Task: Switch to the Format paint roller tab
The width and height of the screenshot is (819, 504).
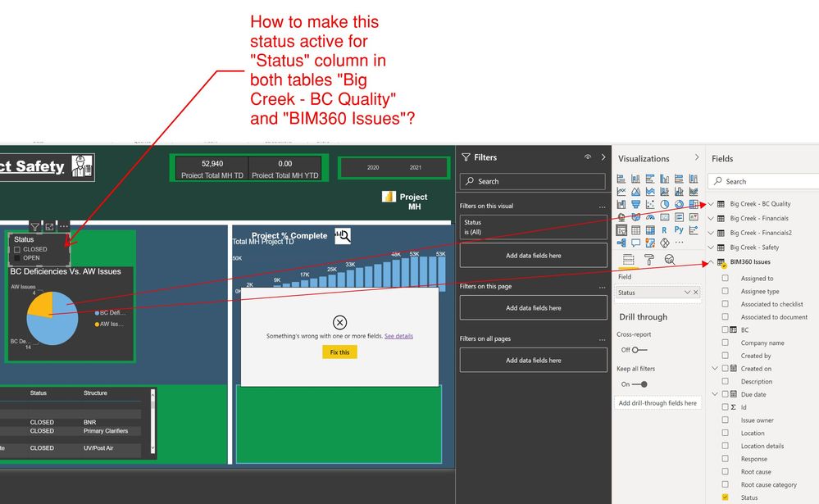Action: point(649,260)
